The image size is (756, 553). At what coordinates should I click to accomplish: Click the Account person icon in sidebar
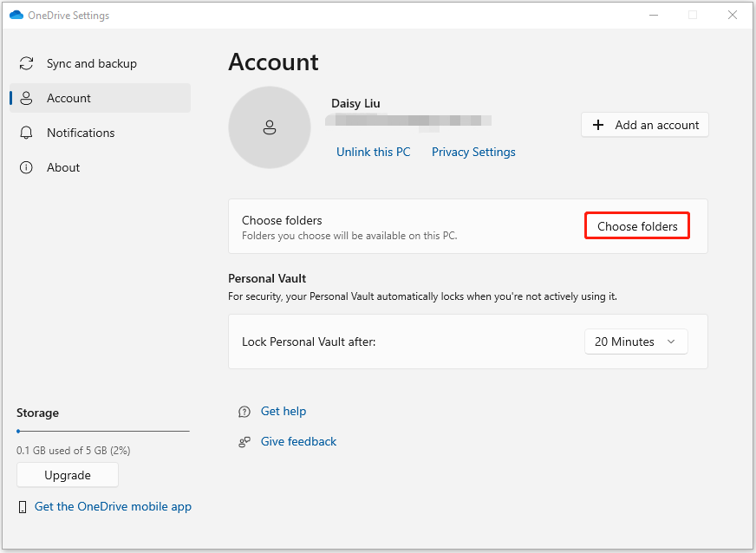tap(26, 98)
